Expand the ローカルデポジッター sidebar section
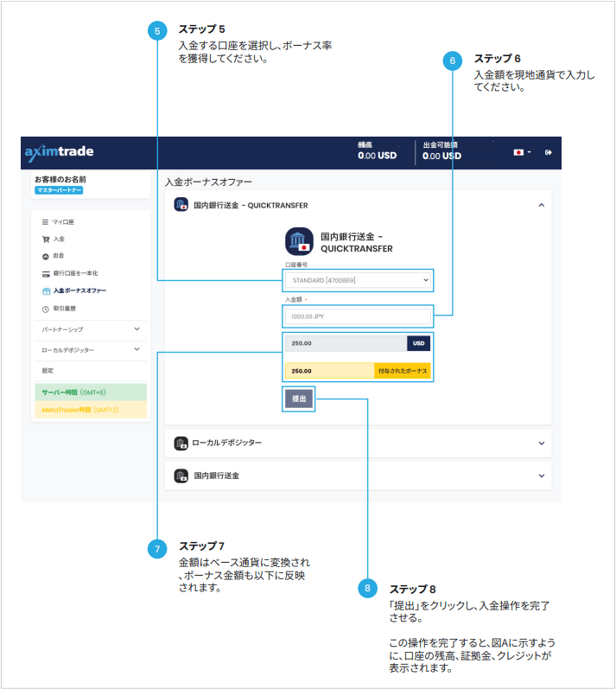The width and height of the screenshot is (616, 689). 91,350
